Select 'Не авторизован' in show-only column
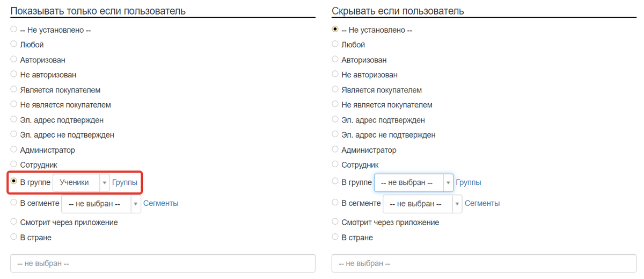644x279 pixels. 14,74
